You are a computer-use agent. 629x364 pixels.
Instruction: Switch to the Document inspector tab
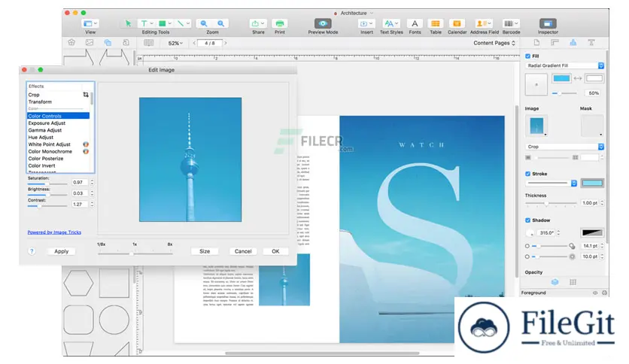click(536, 43)
